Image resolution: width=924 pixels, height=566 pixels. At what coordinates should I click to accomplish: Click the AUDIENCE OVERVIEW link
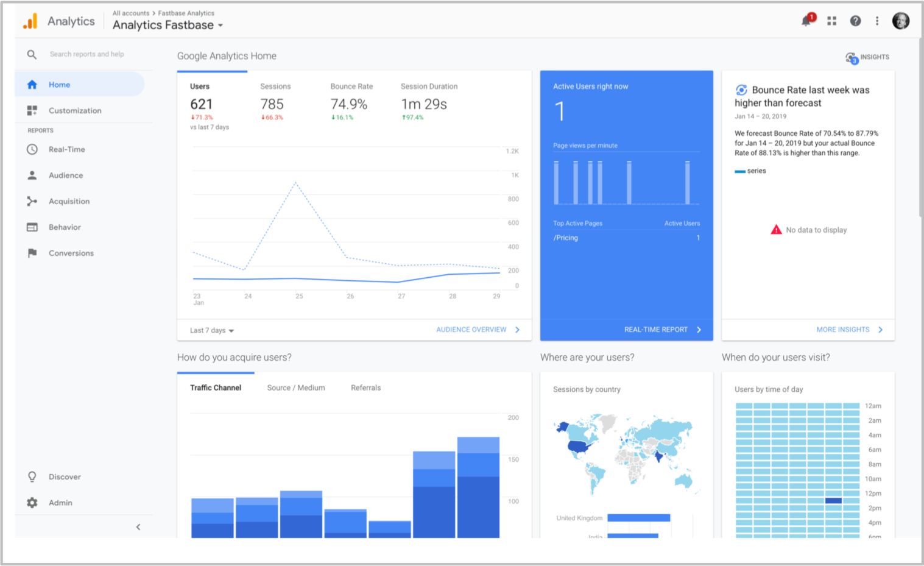click(471, 330)
